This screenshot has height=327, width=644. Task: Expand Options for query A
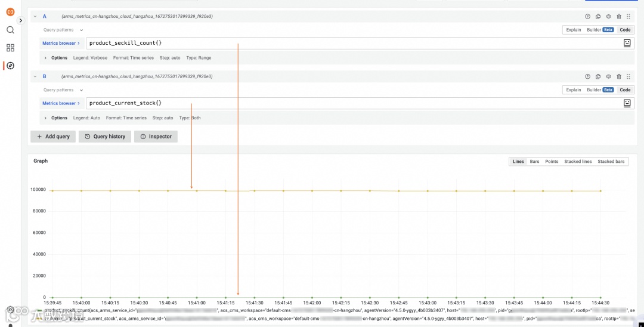pyautogui.click(x=55, y=58)
